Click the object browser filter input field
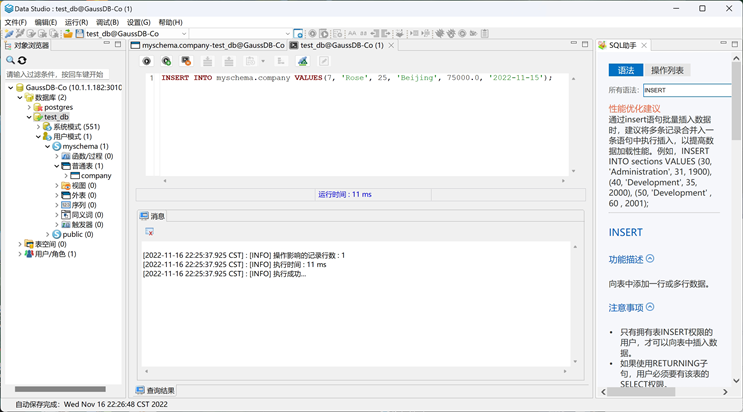 tap(57, 74)
